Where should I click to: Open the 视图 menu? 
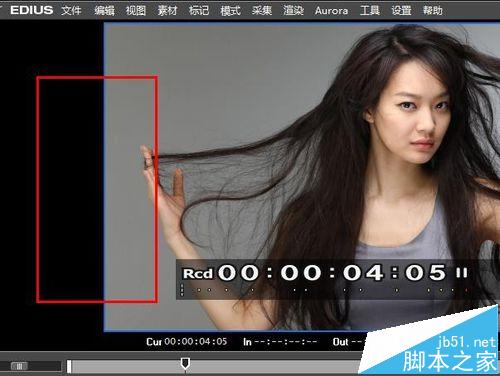click(136, 10)
